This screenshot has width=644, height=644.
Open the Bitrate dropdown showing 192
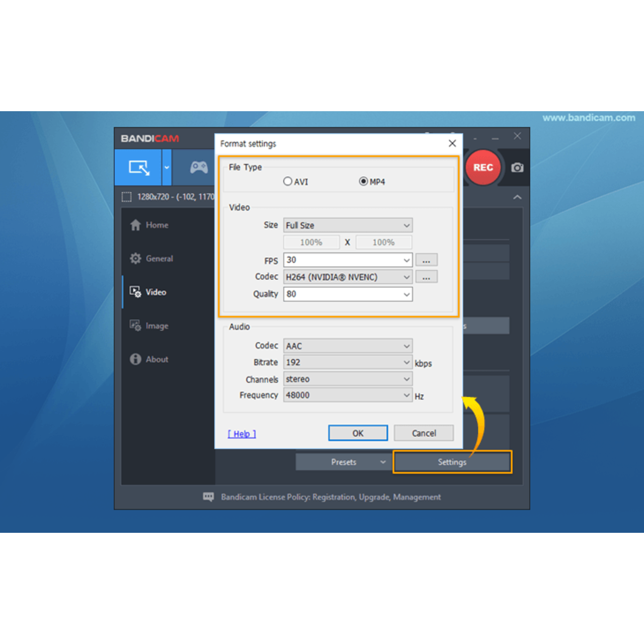coord(348,362)
